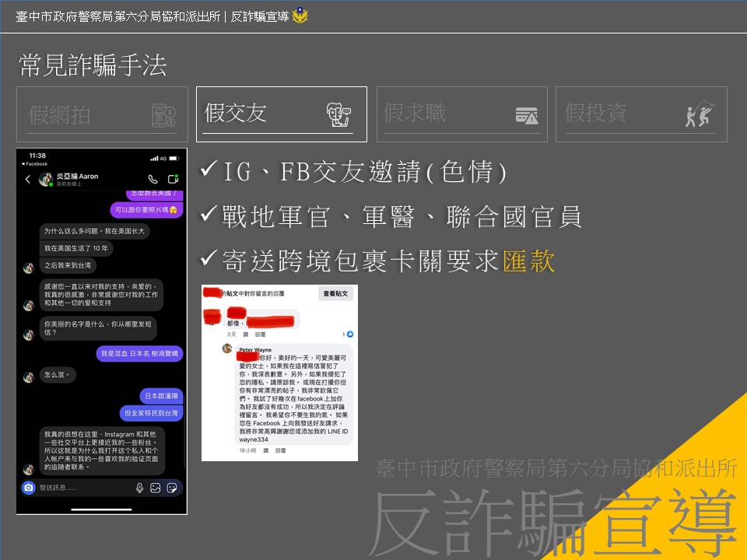This screenshot has width=747, height=560.
Task: Click the 假交友 icon in the selected tab
Action: [338, 115]
